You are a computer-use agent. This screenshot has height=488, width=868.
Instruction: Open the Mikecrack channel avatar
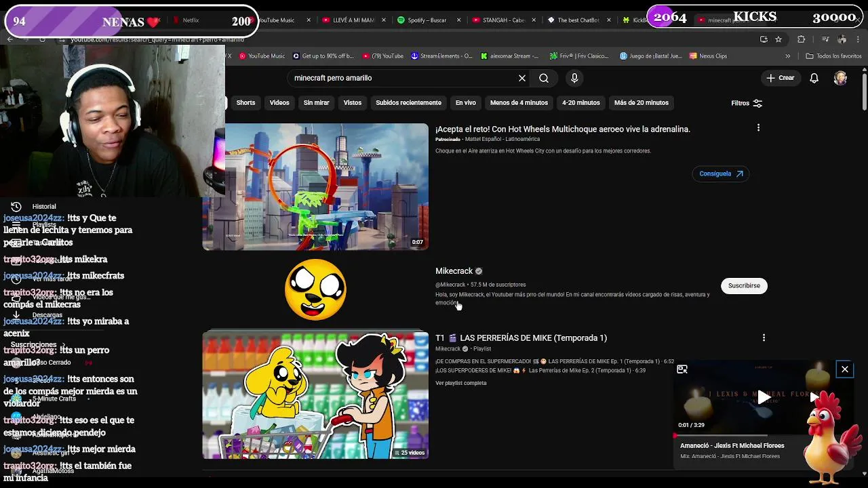pos(315,289)
